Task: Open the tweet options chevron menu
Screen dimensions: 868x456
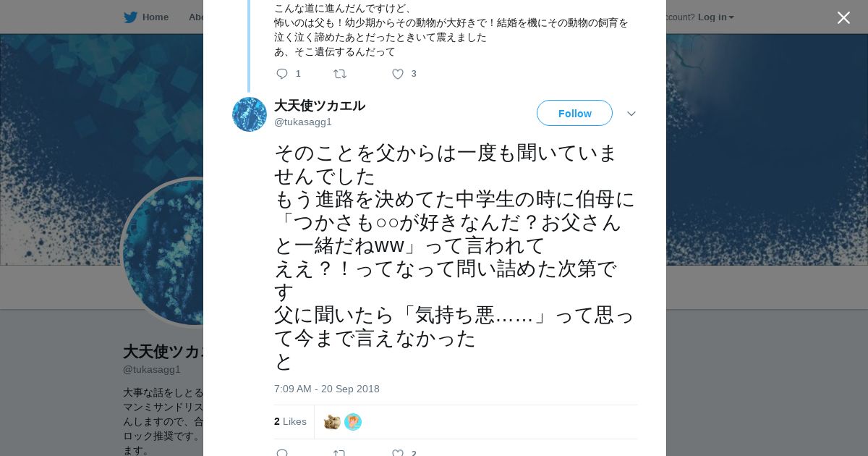Action: click(631, 114)
